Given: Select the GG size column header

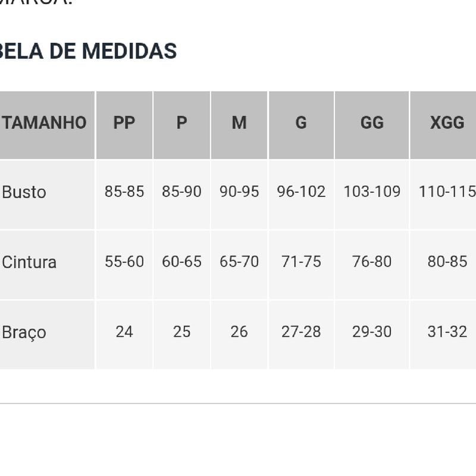Looking at the screenshot, I should pos(372,125).
